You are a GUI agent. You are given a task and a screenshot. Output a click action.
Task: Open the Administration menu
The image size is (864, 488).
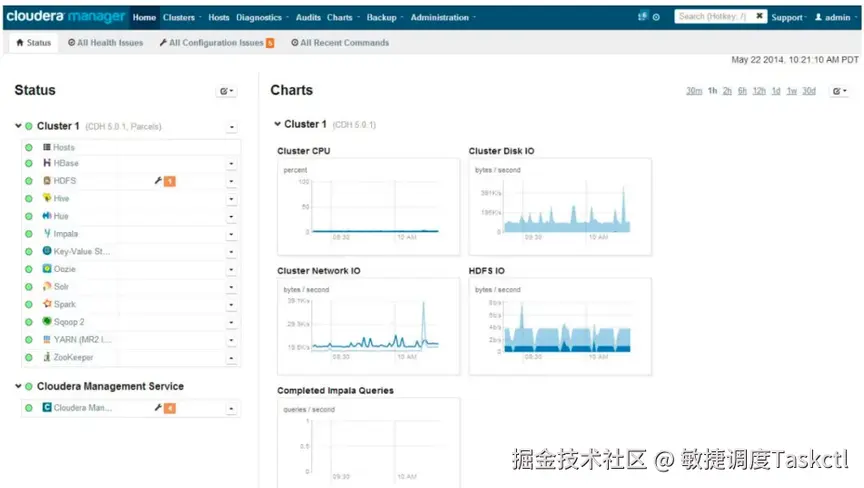tap(443, 18)
